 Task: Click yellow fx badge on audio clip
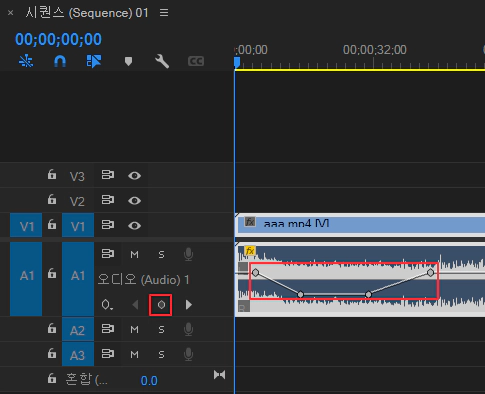[250, 251]
